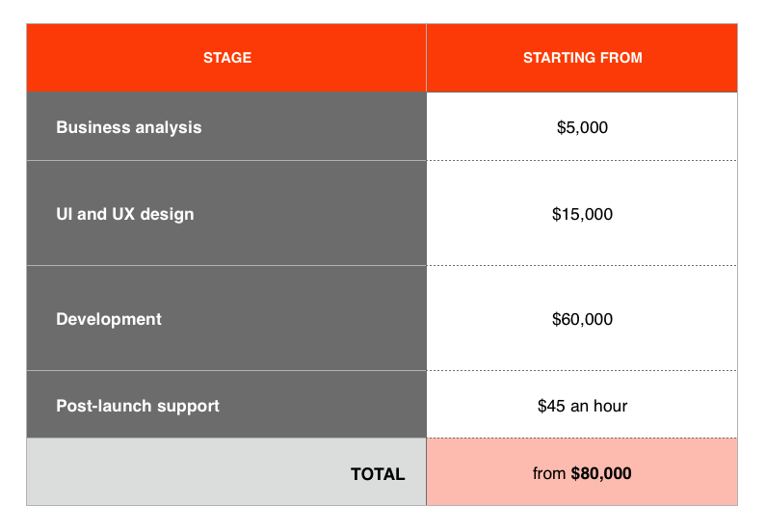Click the word 'FROM' in header
The width and height of the screenshot is (766, 532).
[621, 58]
